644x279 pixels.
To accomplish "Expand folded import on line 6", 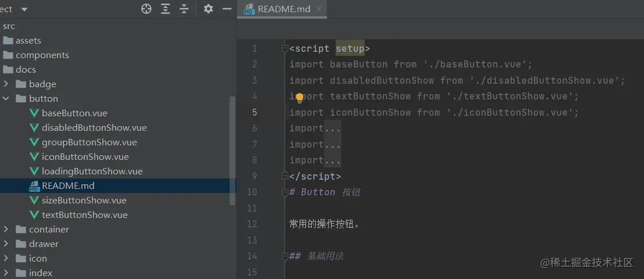I will (x=333, y=128).
